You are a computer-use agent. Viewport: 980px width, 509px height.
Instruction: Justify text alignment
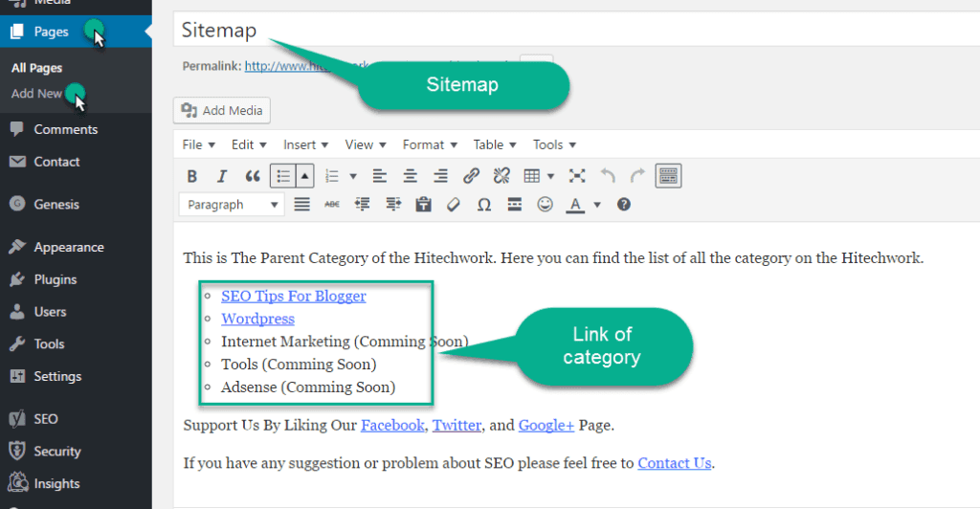301,204
